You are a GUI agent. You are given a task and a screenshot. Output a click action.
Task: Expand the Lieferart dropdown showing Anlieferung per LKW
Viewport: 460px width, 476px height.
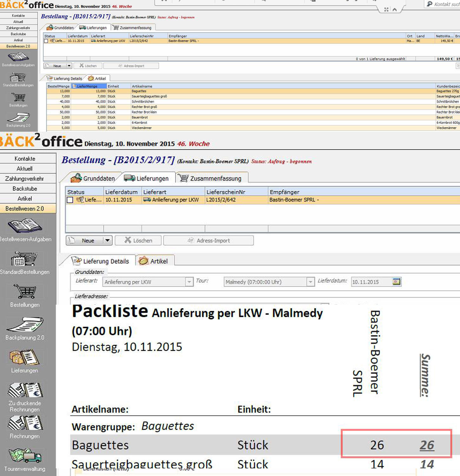click(189, 282)
